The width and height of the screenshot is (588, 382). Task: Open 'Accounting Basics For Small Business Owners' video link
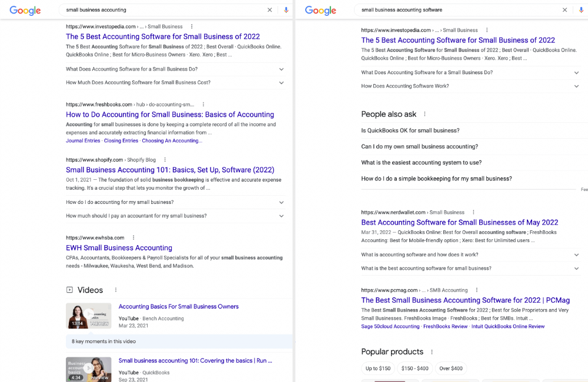179,307
